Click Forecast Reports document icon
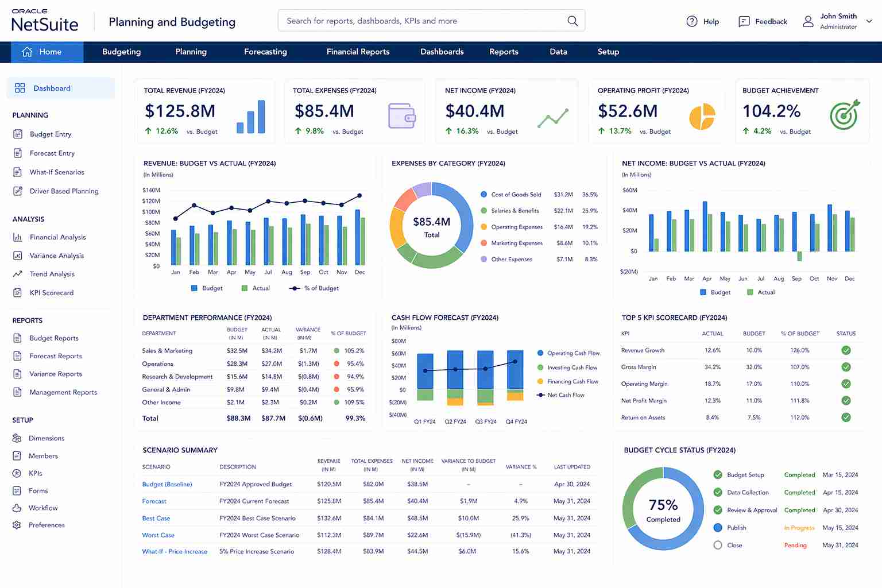The height and width of the screenshot is (588, 882). click(17, 355)
